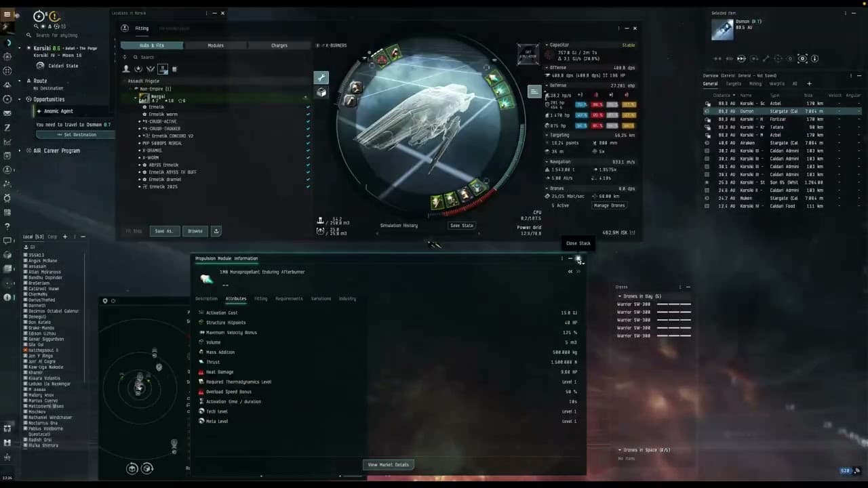Select the cargo cube mode icon
Screen dimensions: 868x488
coord(321,92)
